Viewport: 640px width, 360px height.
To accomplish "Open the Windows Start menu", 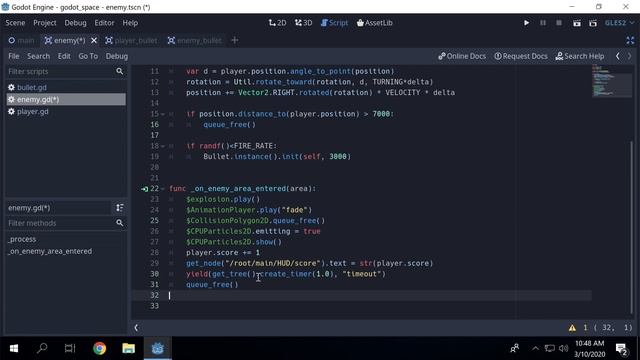I will pyautogui.click(x=14, y=349).
